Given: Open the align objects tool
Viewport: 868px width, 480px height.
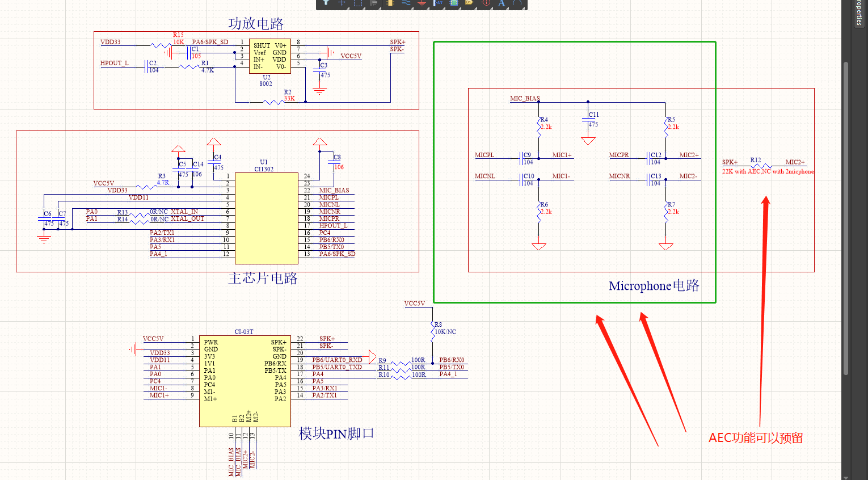Looking at the screenshot, I should point(374,3).
